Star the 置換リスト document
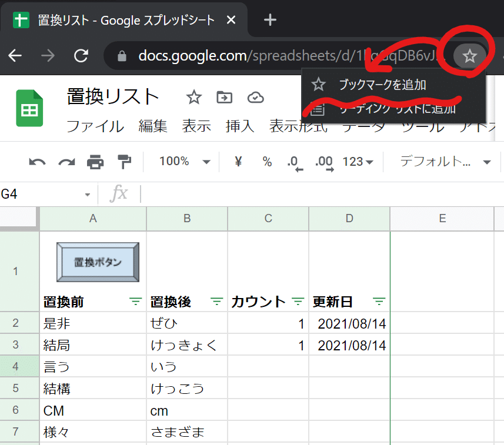The height and width of the screenshot is (445, 504). (x=194, y=98)
